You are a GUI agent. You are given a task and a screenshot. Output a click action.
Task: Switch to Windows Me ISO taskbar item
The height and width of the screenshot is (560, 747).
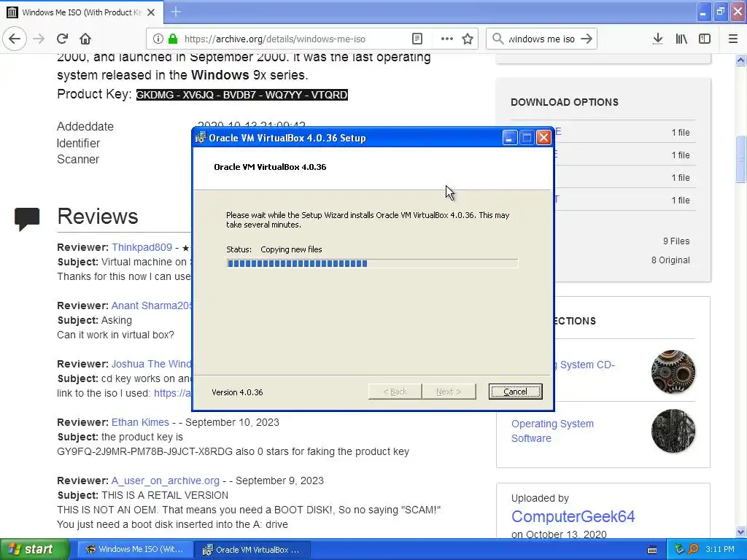point(135,550)
